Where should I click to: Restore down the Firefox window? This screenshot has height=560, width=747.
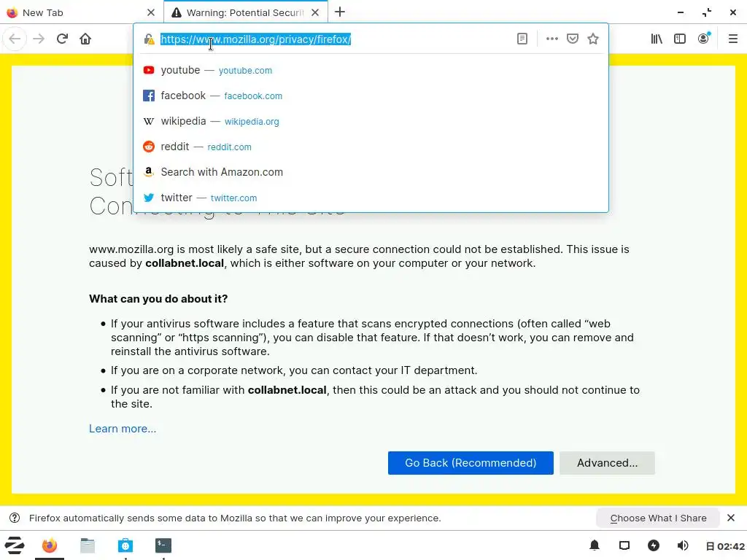(x=707, y=12)
